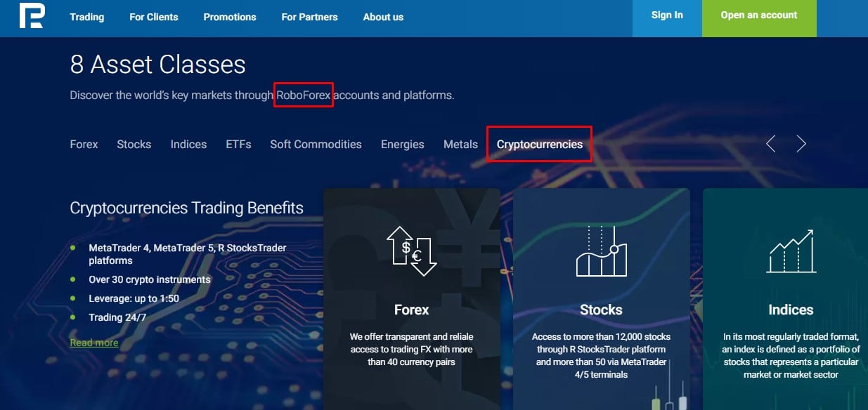Image resolution: width=868 pixels, height=410 pixels.
Task: Click the Cryptocurrencies Trading Benefits heading
Action: [x=186, y=209]
